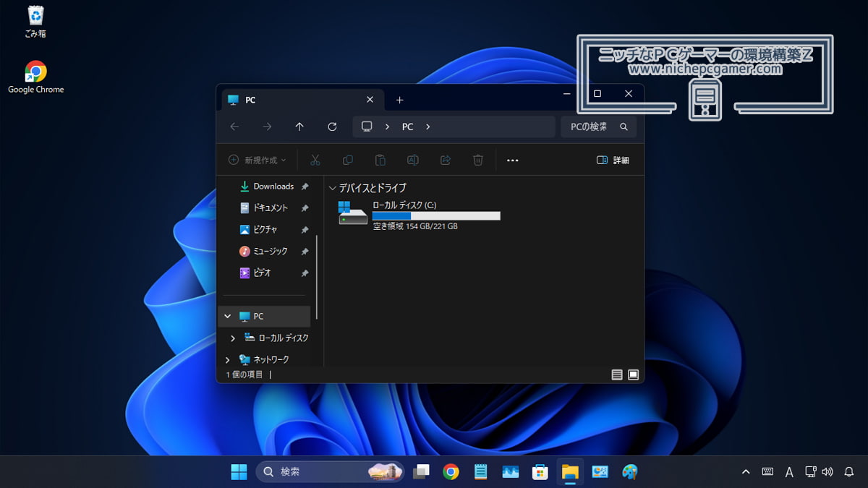Viewport: 868px width, 488px height.
Task: Refresh the folder view with the reload icon
Action: tap(332, 127)
